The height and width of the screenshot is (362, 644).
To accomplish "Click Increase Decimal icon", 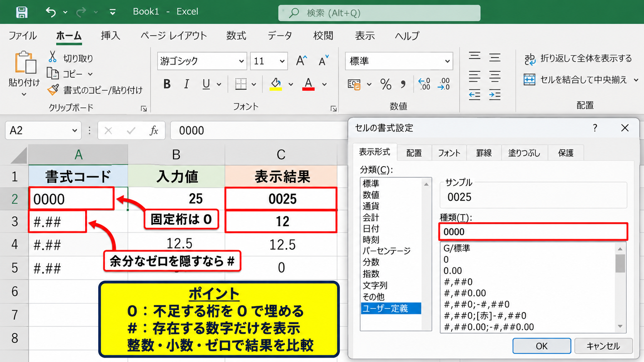I will pyautogui.click(x=424, y=84).
